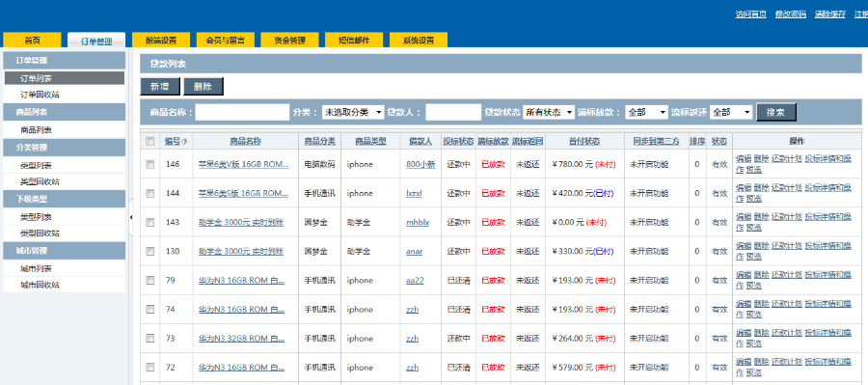Click the sort arrow icon beside 编号
868x385 pixels.
click(185, 142)
